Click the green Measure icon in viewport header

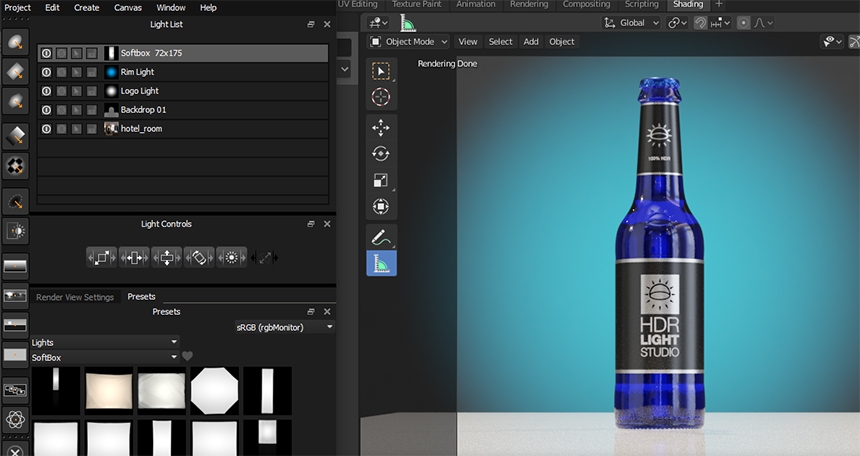(x=408, y=23)
